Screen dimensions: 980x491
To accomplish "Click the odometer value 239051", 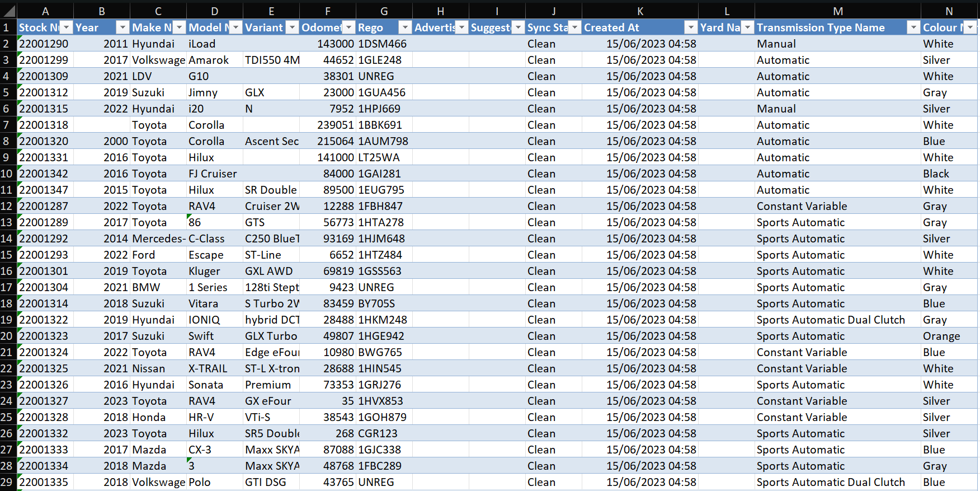I will [x=328, y=125].
